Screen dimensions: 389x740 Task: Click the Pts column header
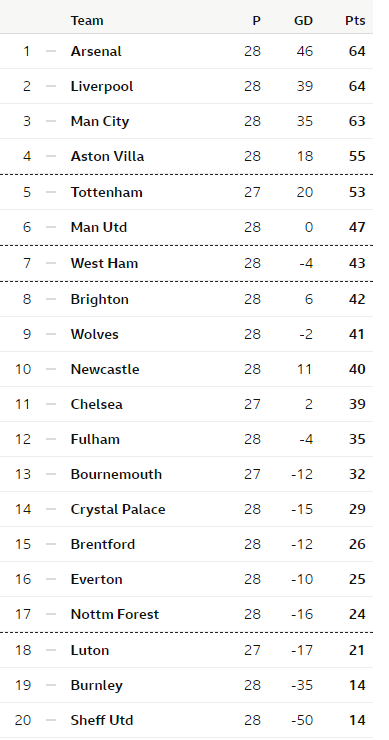tap(355, 21)
